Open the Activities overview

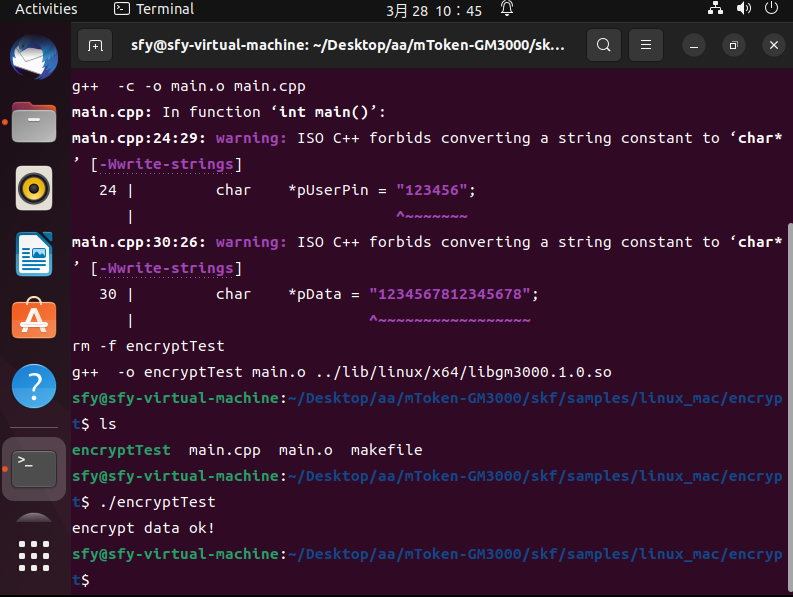click(46, 9)
